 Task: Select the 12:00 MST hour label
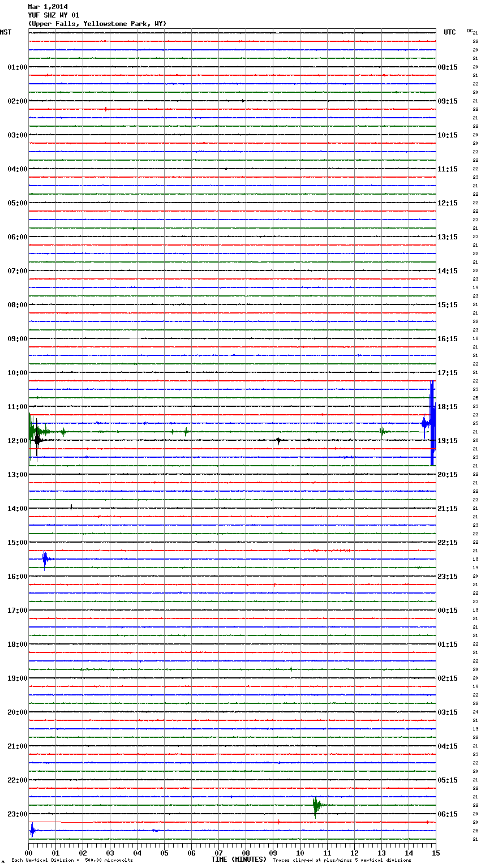(x=17, y=441)
